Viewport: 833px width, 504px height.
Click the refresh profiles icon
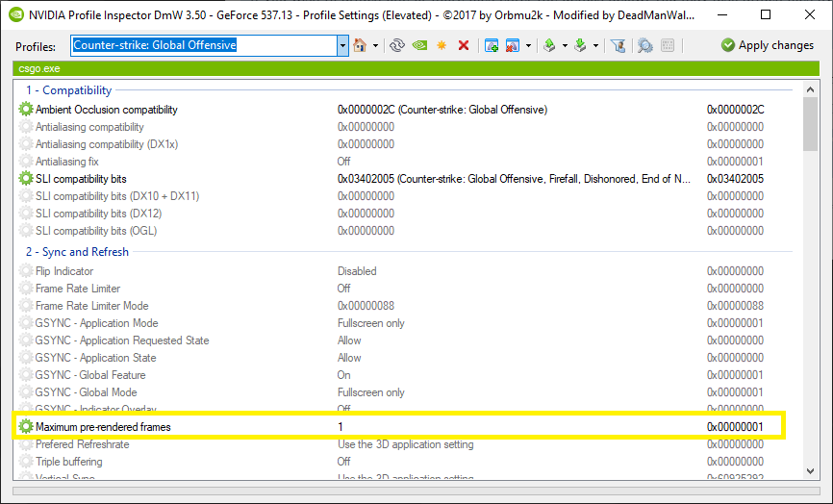coord(396,45)
